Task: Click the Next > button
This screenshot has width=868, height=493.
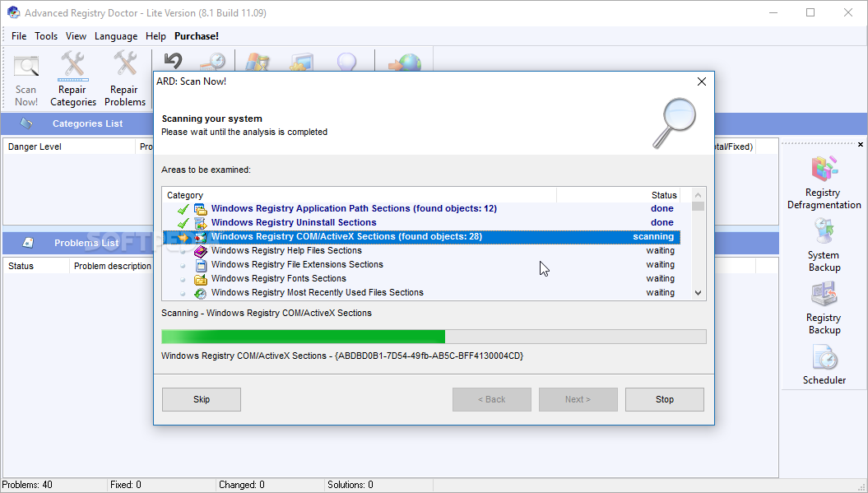Action: [x=578, y=399]
